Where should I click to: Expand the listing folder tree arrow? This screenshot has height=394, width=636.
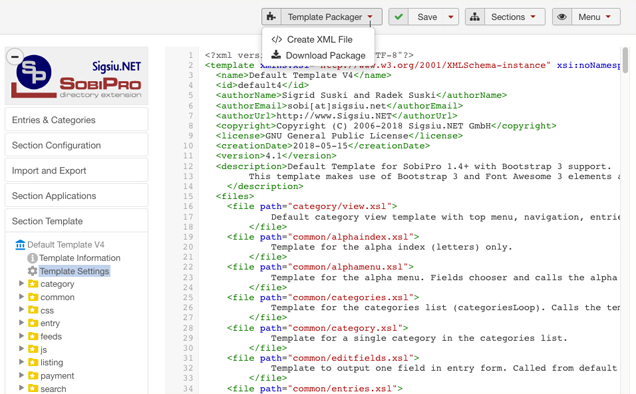click(x=21, y=362)
